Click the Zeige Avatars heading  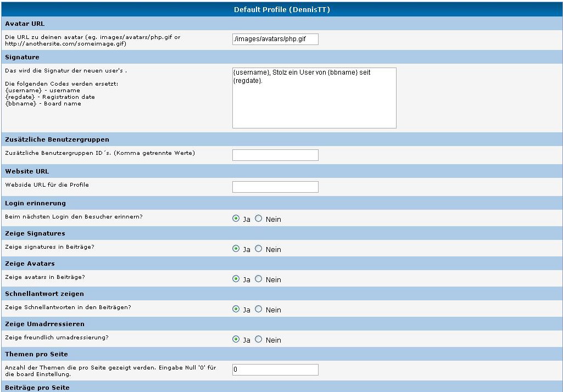point(30,264)
